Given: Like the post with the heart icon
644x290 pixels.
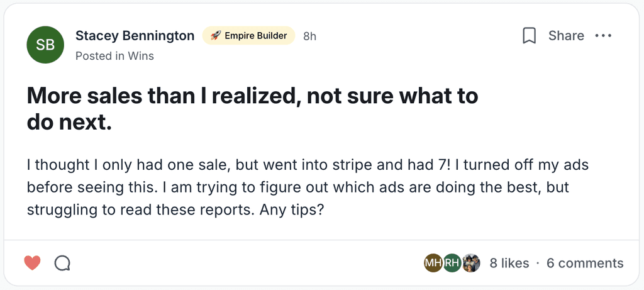Looking at the screenshot, I should point(32,263).
